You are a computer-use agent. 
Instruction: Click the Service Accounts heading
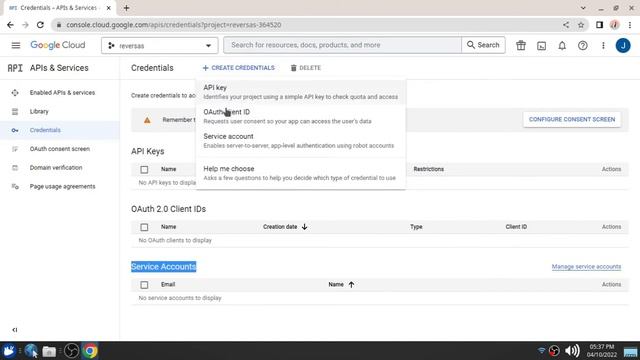tap(163, 267)
